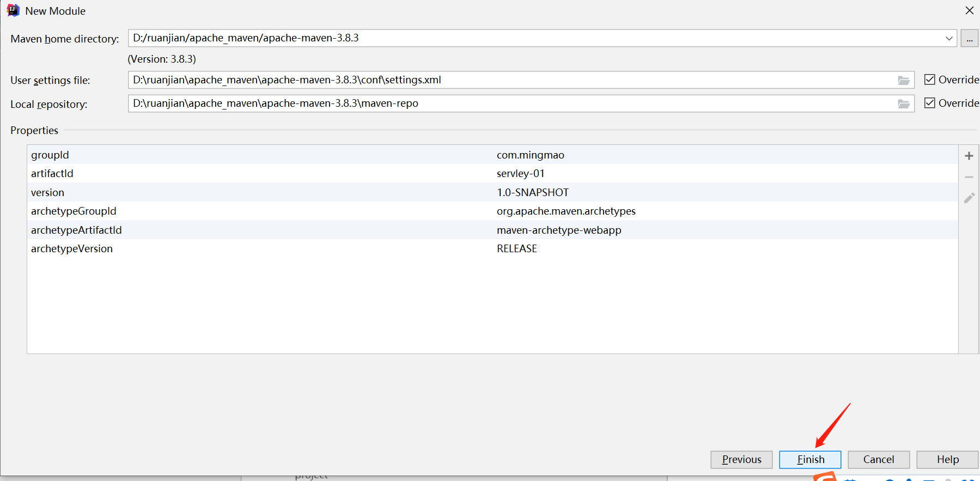This screenshot has height=481, width=980.
Task: Click the RELEASE value cell
Action: point(516,248)
